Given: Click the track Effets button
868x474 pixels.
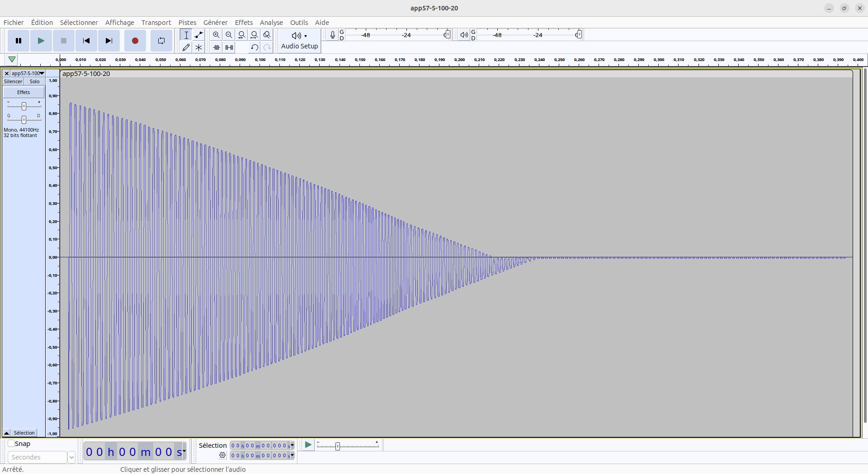Looking at the screenshot, I should [24, 92].
